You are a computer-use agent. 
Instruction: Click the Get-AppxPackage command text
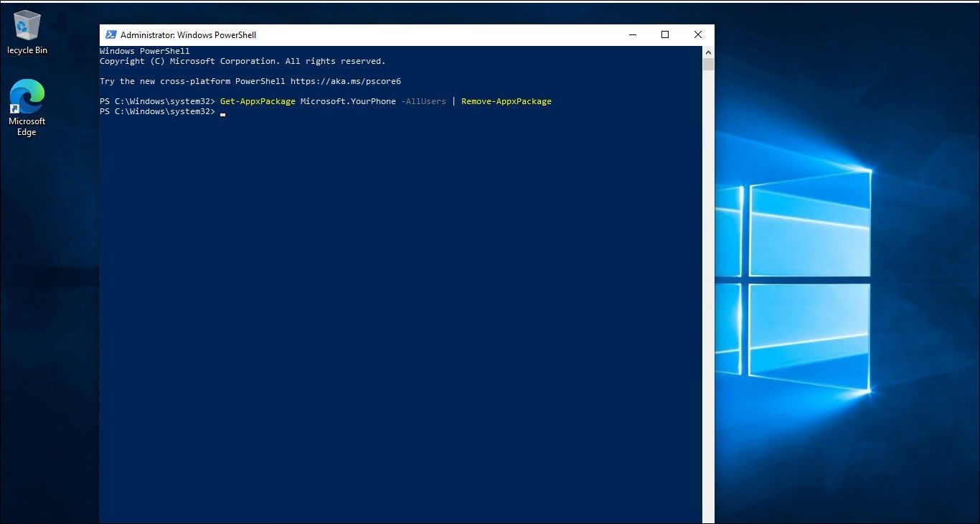pyautogui.click(x=257, y=101)
